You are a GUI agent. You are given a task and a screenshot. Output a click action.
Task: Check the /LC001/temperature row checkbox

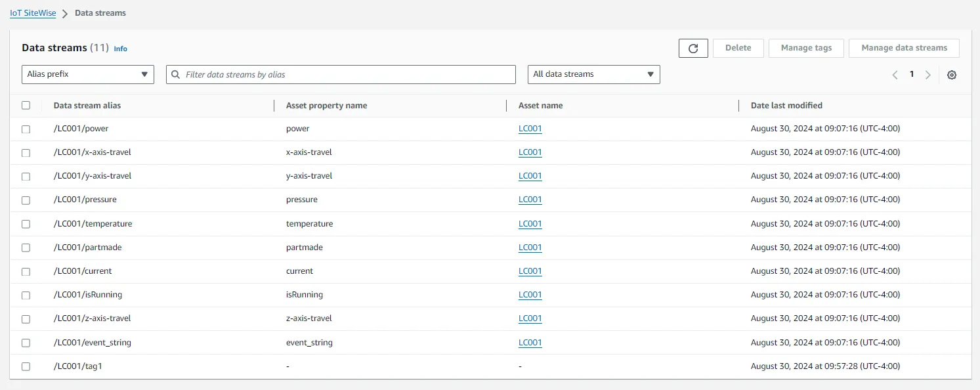pyautogui.click(x=26, y=224)
